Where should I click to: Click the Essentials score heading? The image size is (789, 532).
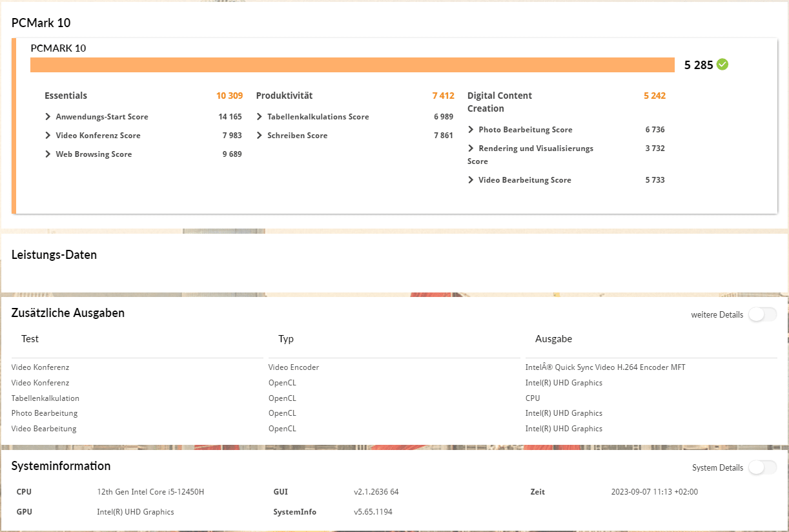pos(66,96)
